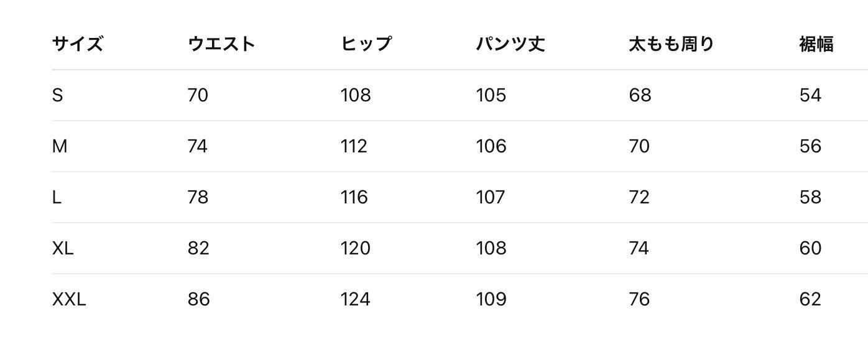The width and height of the screenshot is (868, 339).
Task: Click the 裾幅 column header
Action: [x=816, y=44]
